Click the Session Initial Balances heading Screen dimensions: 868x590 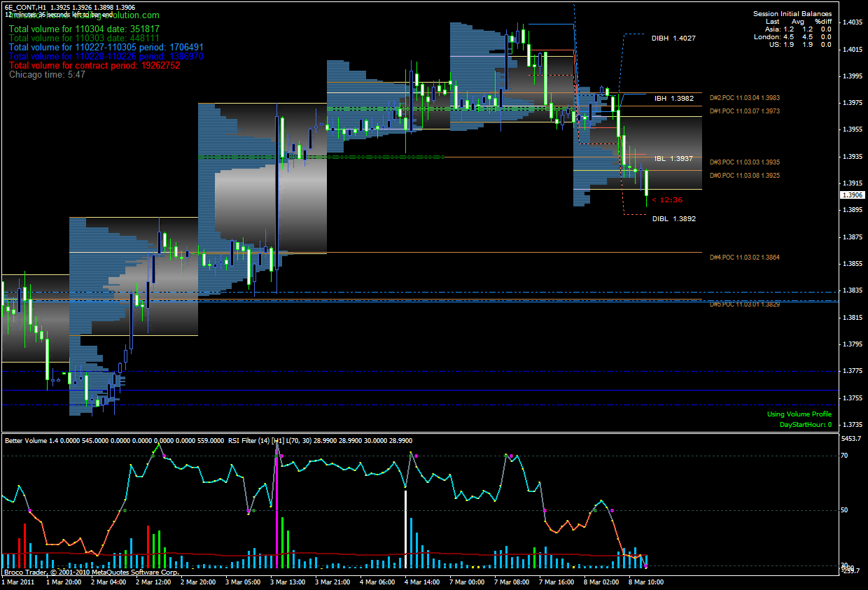792,14
